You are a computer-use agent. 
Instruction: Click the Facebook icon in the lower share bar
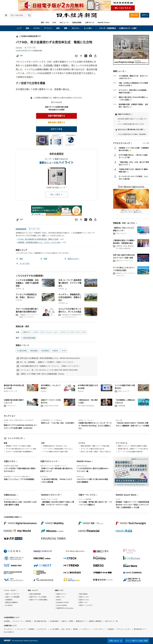click(91, 219)
